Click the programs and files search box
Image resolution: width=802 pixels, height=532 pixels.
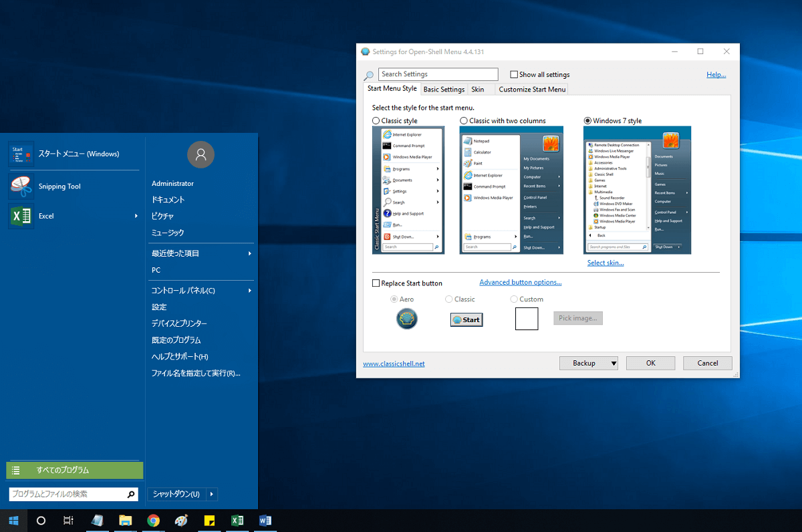pyautogui.click(x=74, y=495)
